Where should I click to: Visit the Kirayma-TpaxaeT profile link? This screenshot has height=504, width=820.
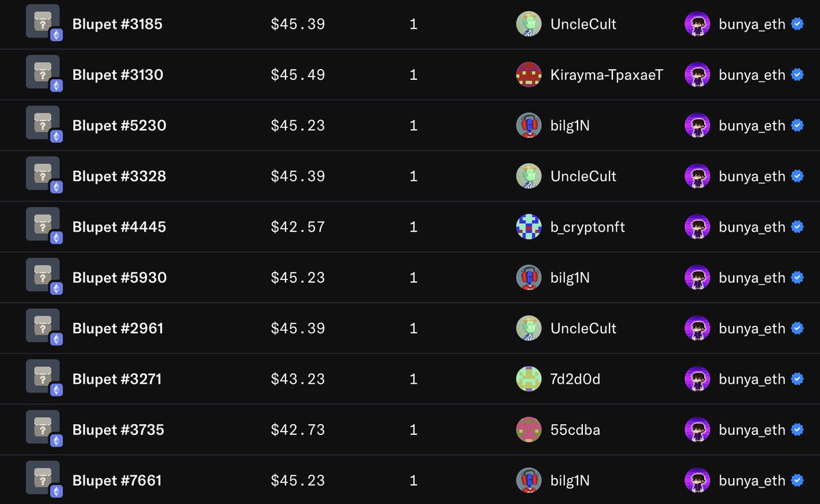coord(606,74)
